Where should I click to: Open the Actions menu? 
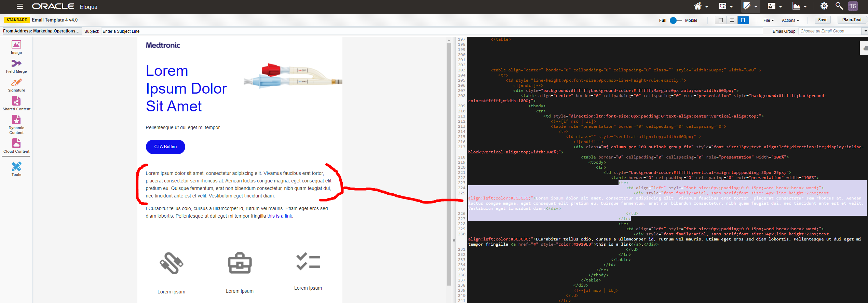790,20
